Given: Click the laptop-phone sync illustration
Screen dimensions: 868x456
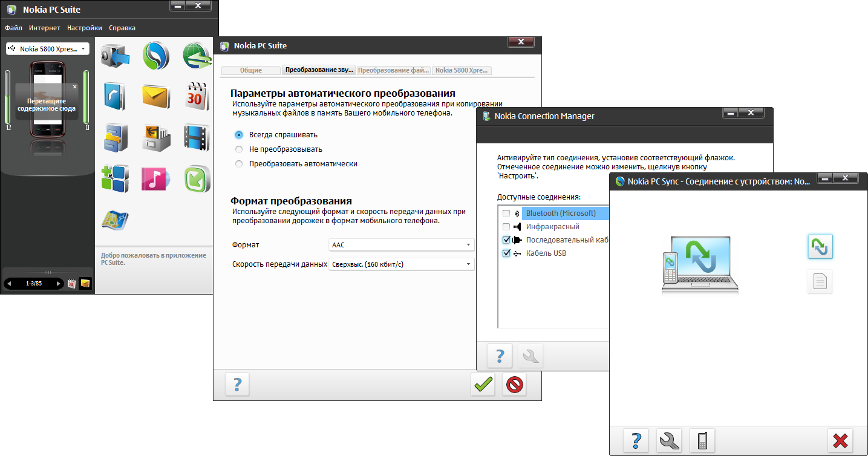Looking at the screenshot, I should tap(700, 265).
